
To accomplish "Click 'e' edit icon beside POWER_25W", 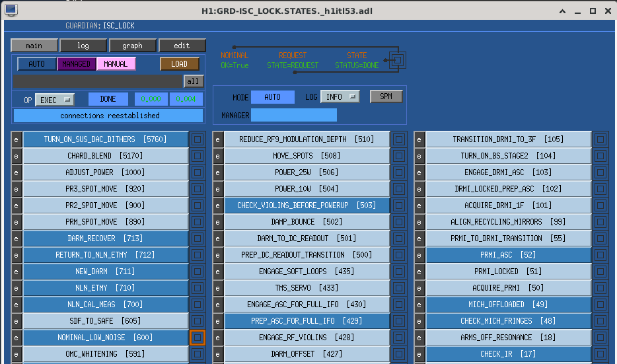I will pos(218,172).
